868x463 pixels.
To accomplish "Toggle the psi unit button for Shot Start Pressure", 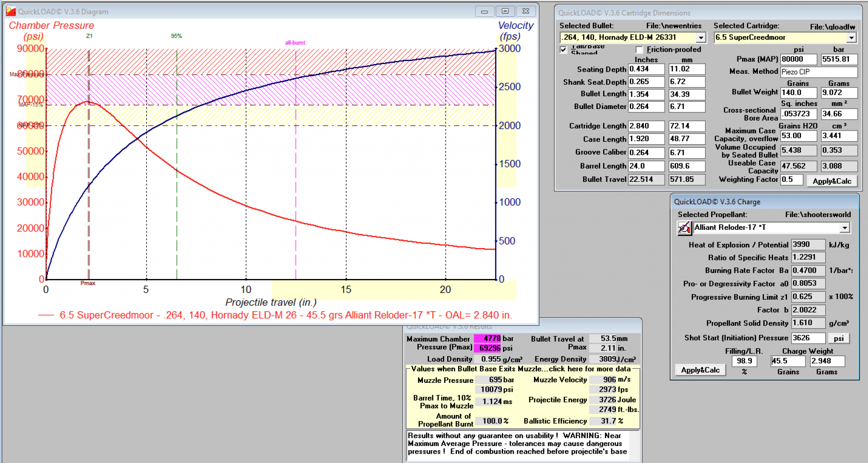I will pos(838,338).
